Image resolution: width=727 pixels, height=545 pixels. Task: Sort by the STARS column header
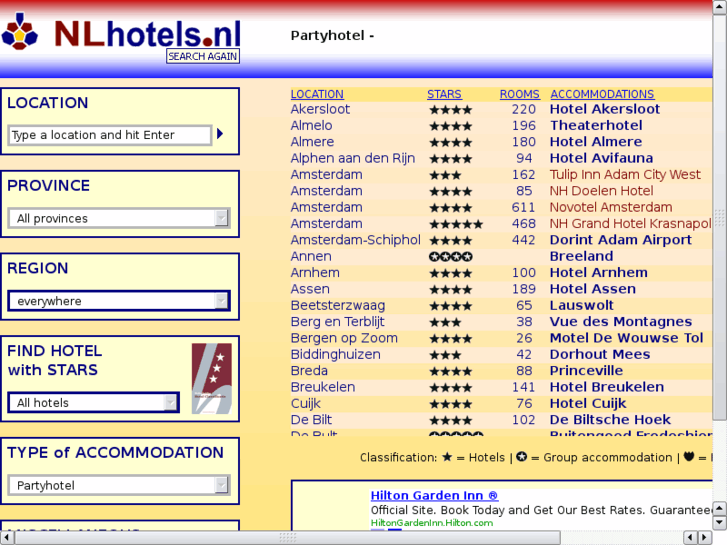(444, 94)
